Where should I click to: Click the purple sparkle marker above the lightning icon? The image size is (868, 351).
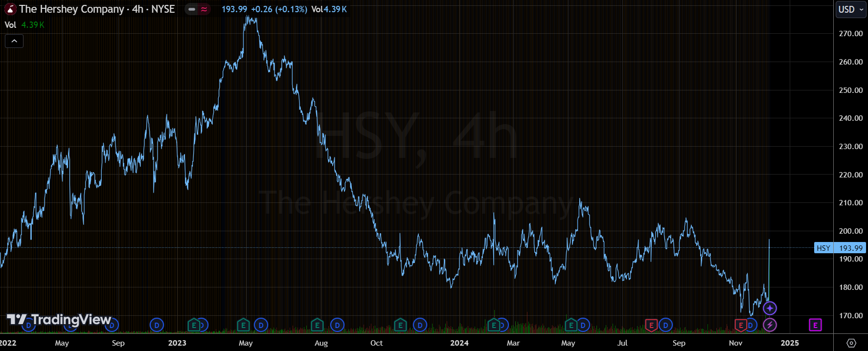[770, 308]
